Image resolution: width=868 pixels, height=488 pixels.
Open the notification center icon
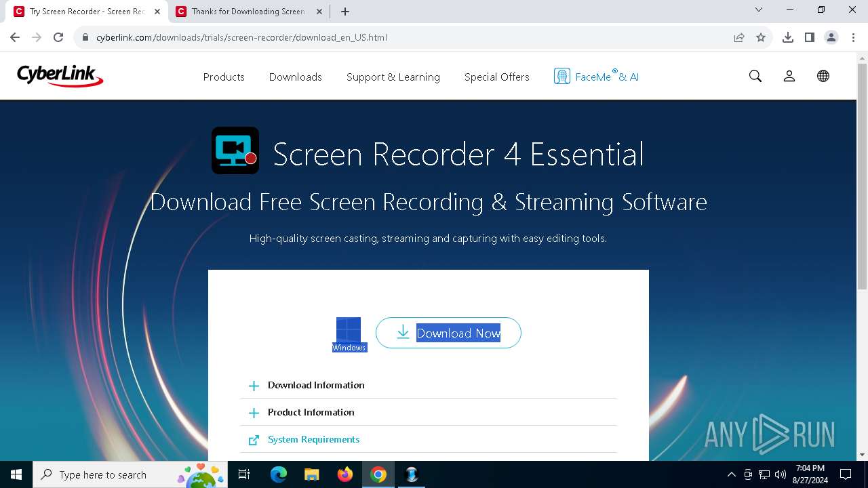coord(846,474)
